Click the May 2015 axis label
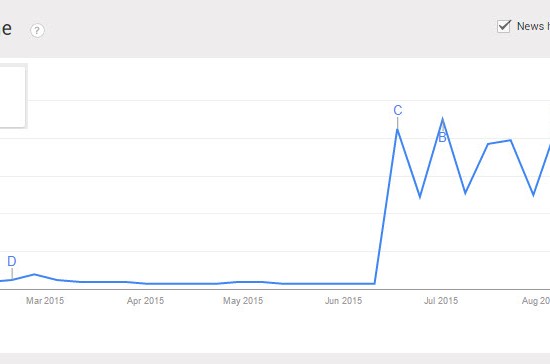The image size is (550, 364). [x=243, y=301]
